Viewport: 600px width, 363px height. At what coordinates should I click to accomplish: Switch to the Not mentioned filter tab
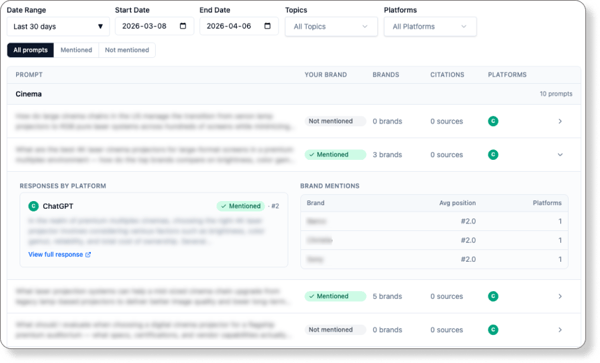[x=127, y=50]
